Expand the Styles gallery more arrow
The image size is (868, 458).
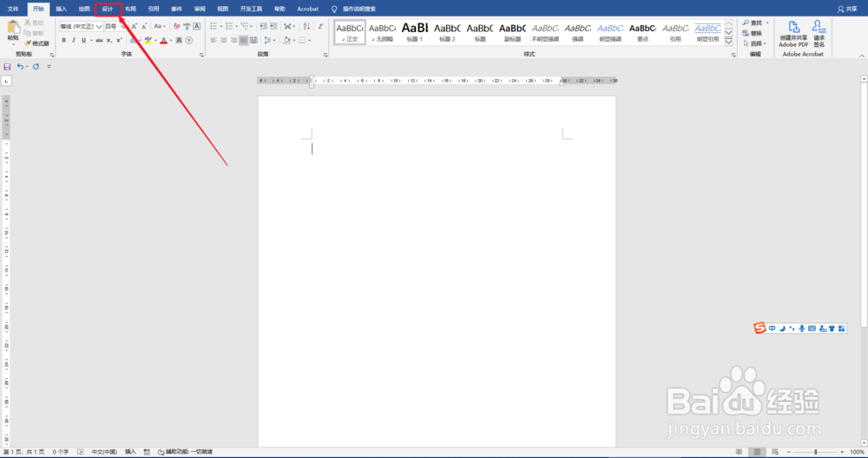(728, 42)
